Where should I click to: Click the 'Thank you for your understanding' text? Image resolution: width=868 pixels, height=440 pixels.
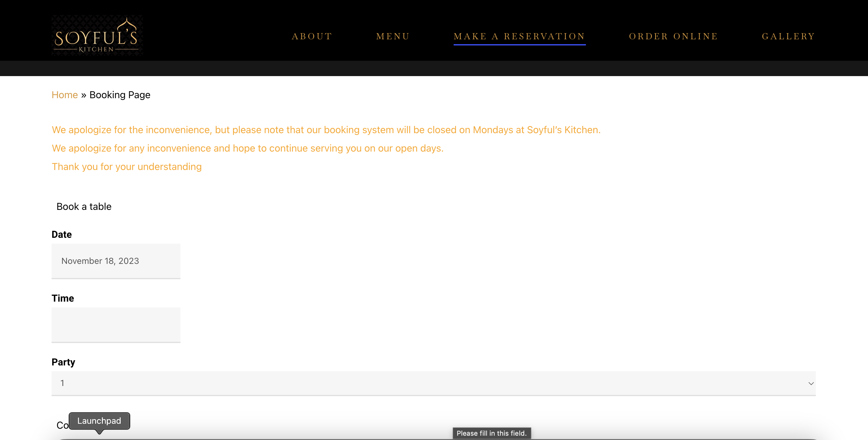(x=127, y=167)
